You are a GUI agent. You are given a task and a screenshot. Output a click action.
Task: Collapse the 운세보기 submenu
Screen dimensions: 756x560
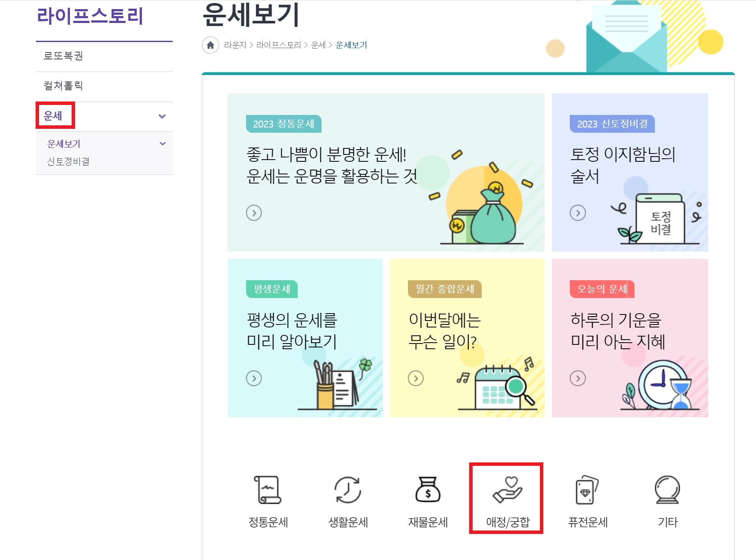tap(162, 143)
